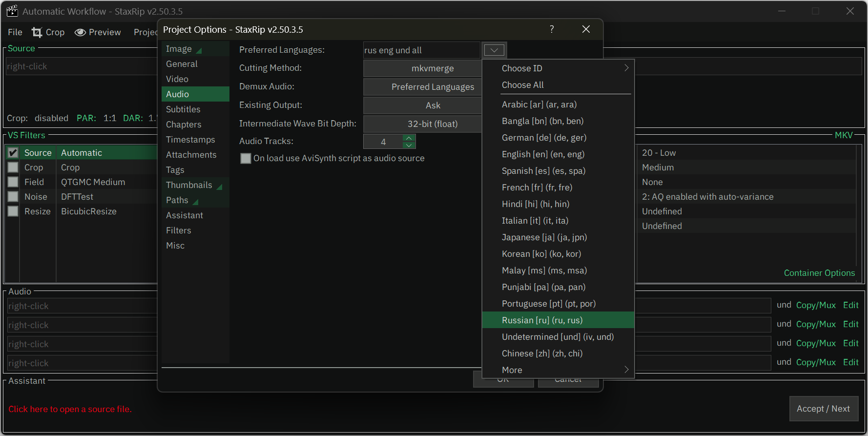Toggle the Resize filter checkbox
The image size is (868, 436).
point(13,211)
